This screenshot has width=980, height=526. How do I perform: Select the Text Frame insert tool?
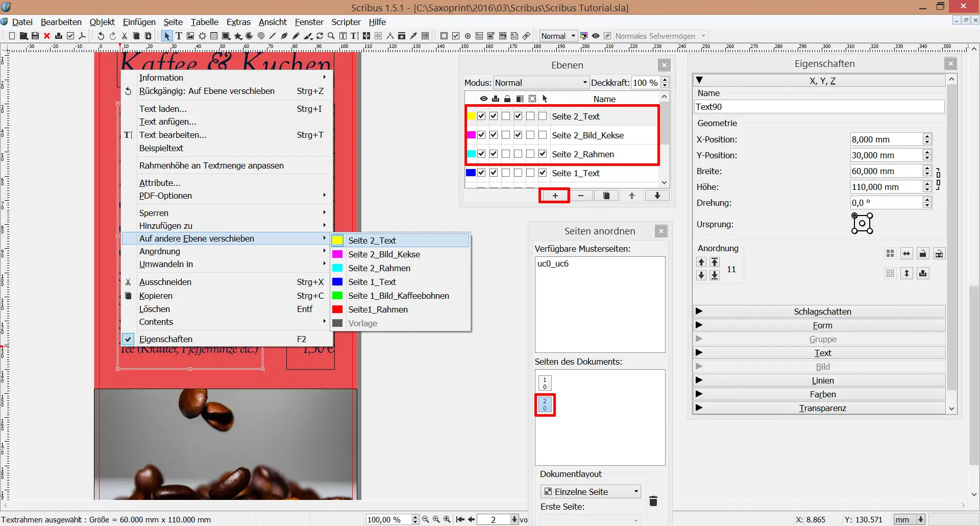point(179,36)
